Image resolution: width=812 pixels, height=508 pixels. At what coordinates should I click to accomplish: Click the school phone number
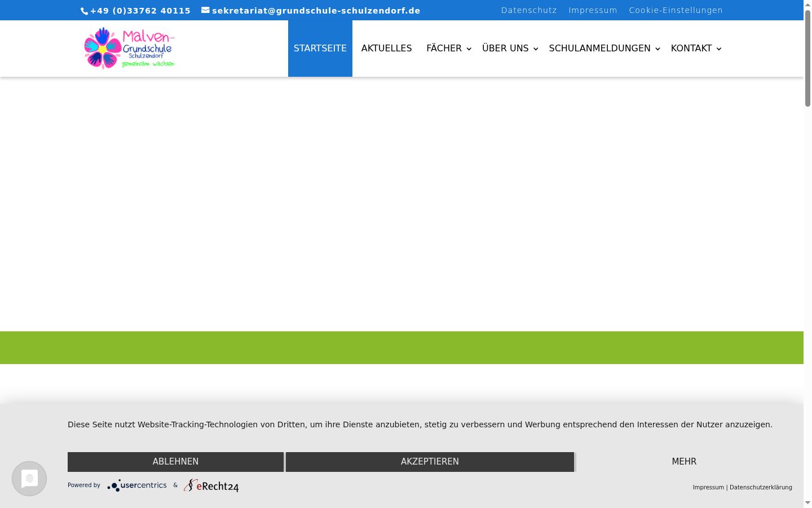(x=140, y=11)
